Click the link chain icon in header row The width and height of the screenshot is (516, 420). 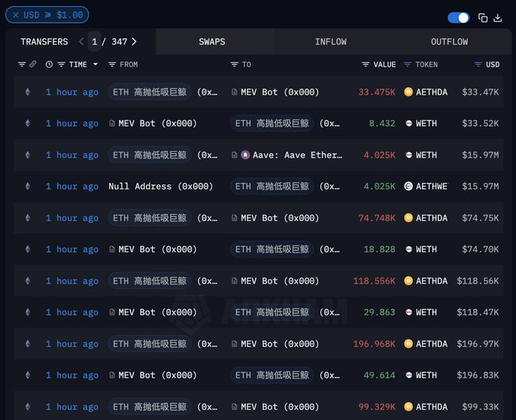coord(33,64)
